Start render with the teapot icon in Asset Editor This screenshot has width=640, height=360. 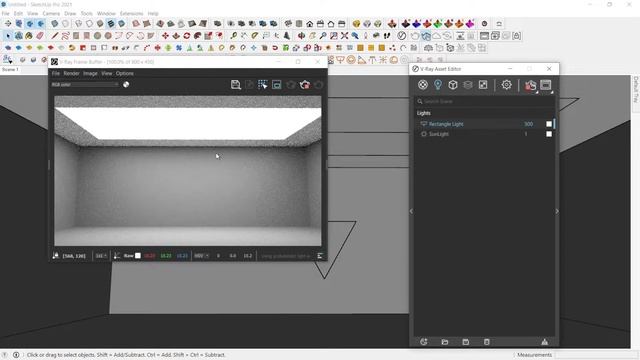click(530, 85)
